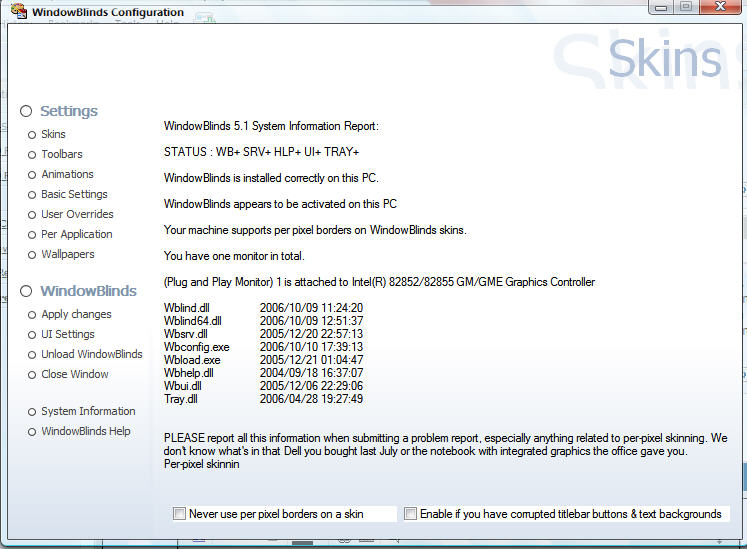Open the System Information page
747x549 pixels.
[x=88, y=411]
